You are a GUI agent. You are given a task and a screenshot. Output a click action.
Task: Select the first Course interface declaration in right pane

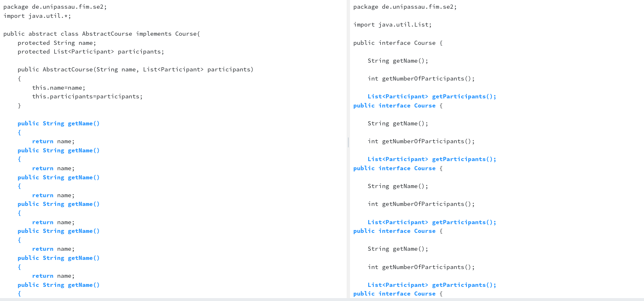398,43
